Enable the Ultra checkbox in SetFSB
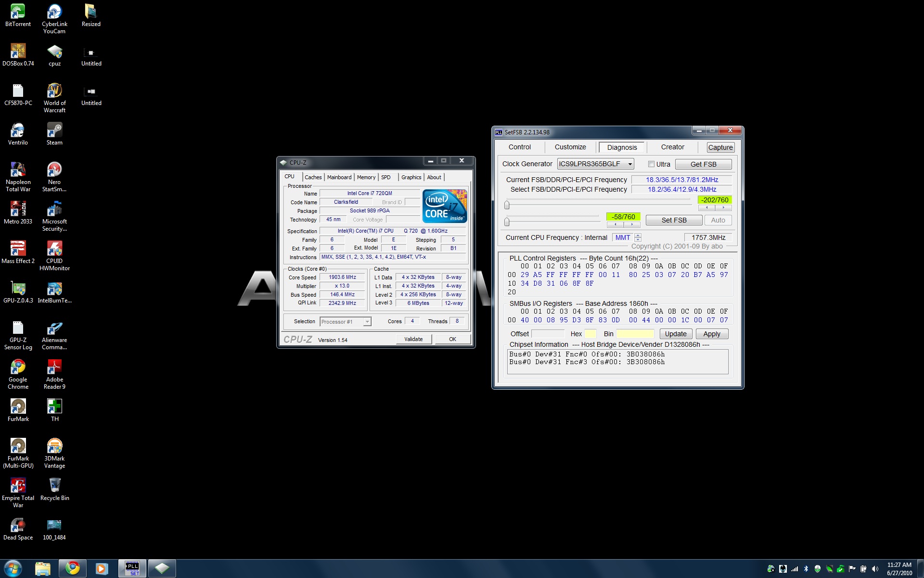Screen dimensions: 924x578 [651, 164]
